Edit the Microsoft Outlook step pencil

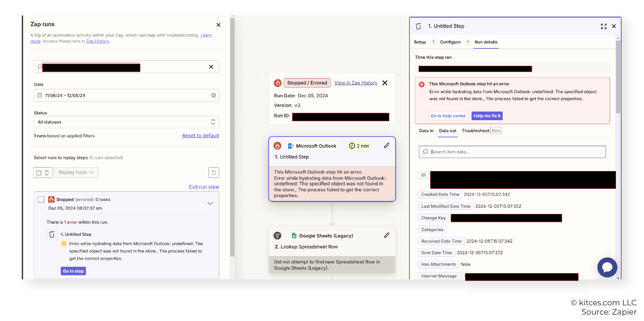386,145
